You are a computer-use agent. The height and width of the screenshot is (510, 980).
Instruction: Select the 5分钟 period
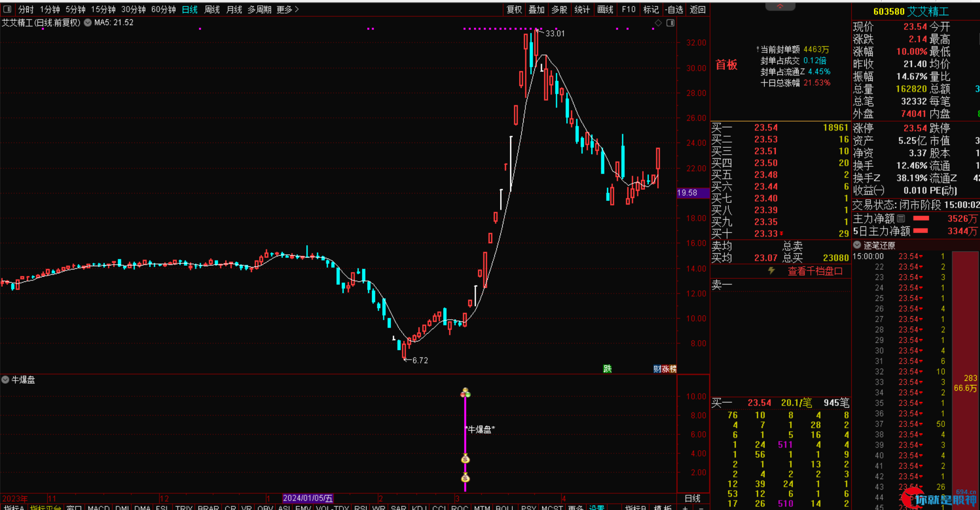click(x=75, y=9)
